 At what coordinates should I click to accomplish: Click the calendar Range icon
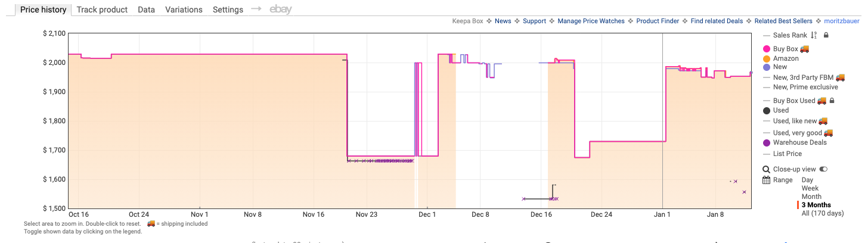tap(766, 180)
